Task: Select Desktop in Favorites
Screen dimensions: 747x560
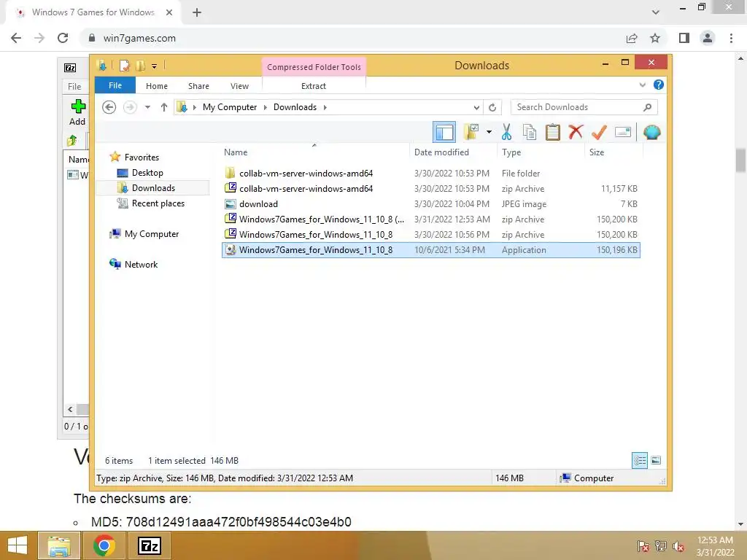Action: 147,172
